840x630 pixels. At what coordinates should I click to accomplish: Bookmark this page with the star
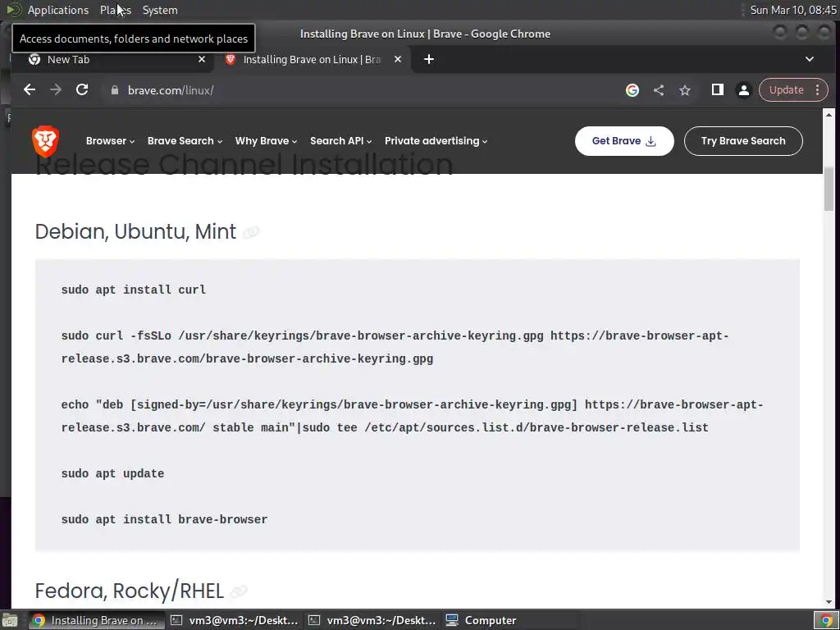click(x=685, y=90)
